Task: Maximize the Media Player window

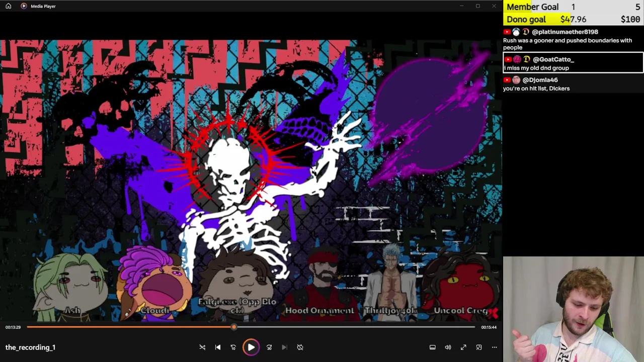Action: [x=477, y=6]
